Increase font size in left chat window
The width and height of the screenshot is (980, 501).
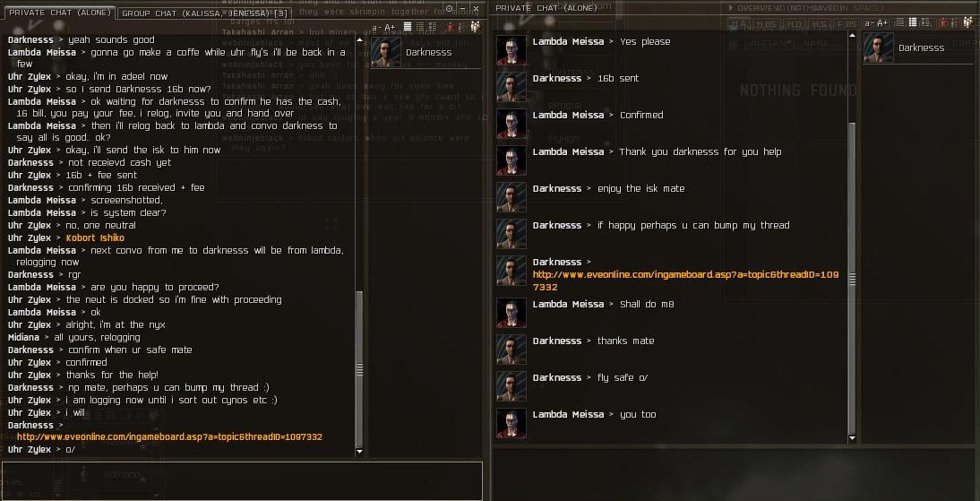(390, 28)
